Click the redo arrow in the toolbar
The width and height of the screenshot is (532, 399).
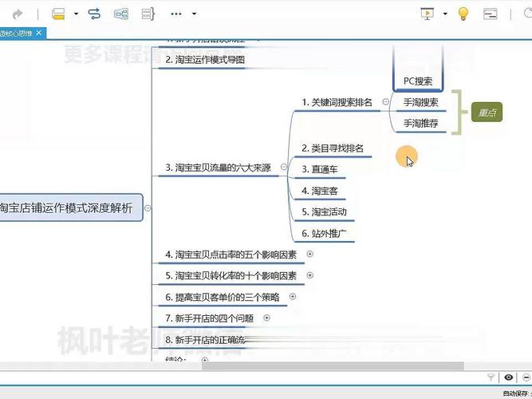pos(18,14)
